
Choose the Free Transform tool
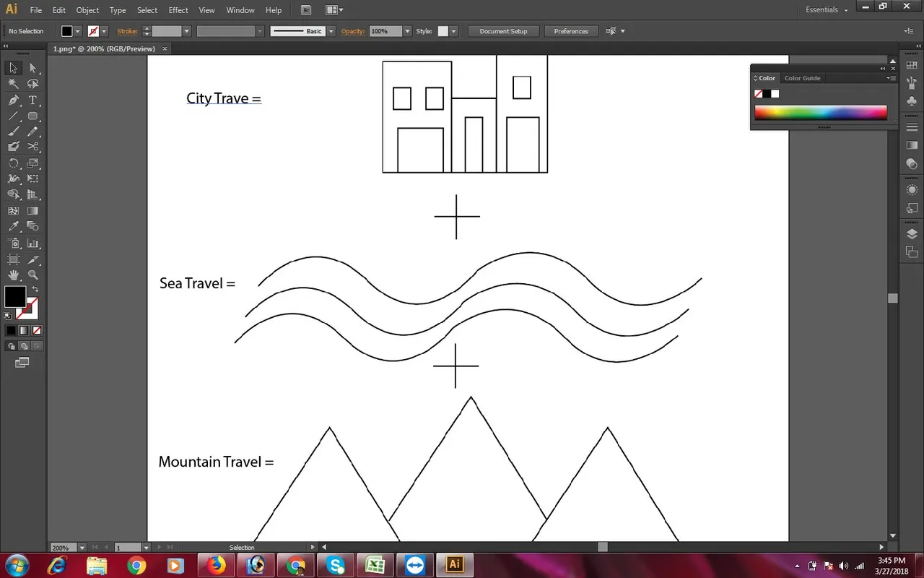pos(32,178)
